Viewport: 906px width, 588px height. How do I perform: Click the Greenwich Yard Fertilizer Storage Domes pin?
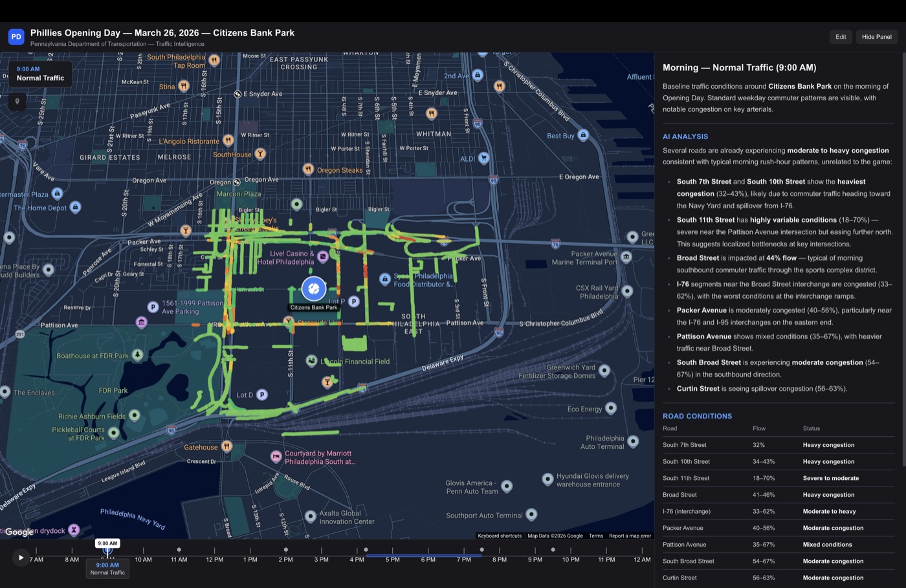point(604,371)
